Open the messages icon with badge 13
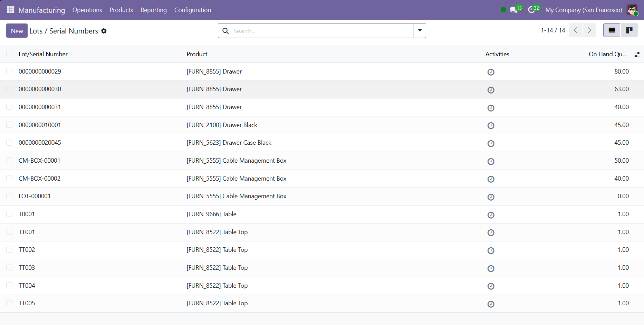The height and width of the screenshot is (325, 644). [x=513, y=10]
